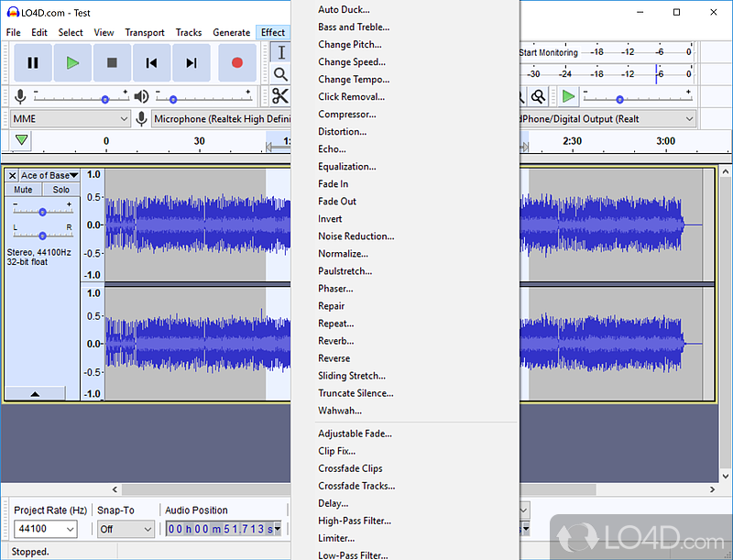Open the File menu
This screenshot has height=560, width=733.
pyautogui.click(x=13, y=32)
